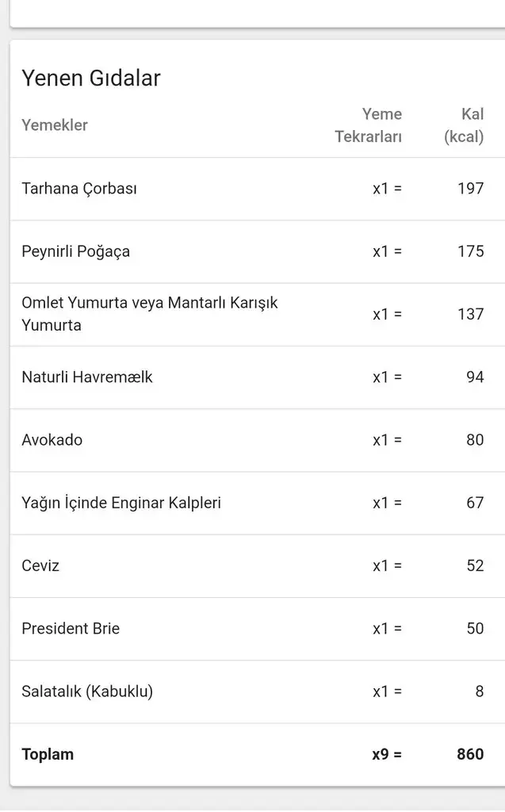Select the Avokado food row
This screenshot has width=505, height=812.
click(x=52, y=439)
